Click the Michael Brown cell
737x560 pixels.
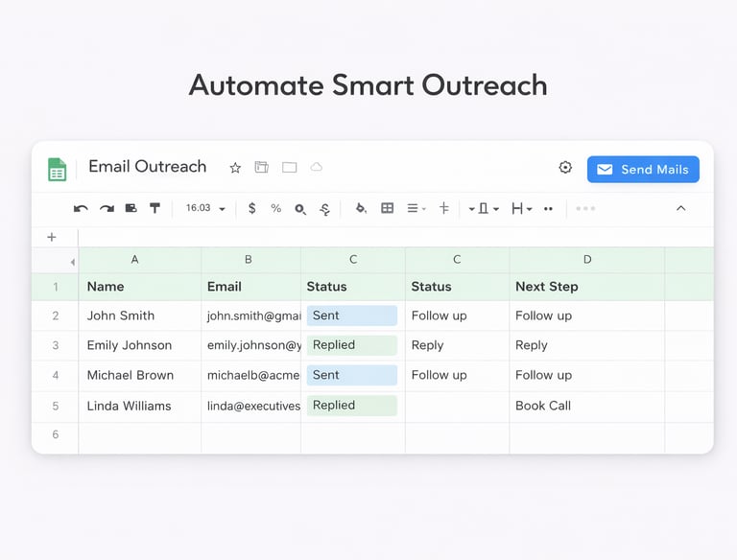point(140,375)
